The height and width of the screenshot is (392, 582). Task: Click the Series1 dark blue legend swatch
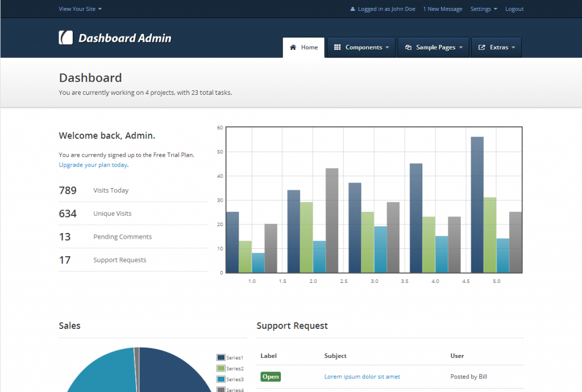coord(221,357)
